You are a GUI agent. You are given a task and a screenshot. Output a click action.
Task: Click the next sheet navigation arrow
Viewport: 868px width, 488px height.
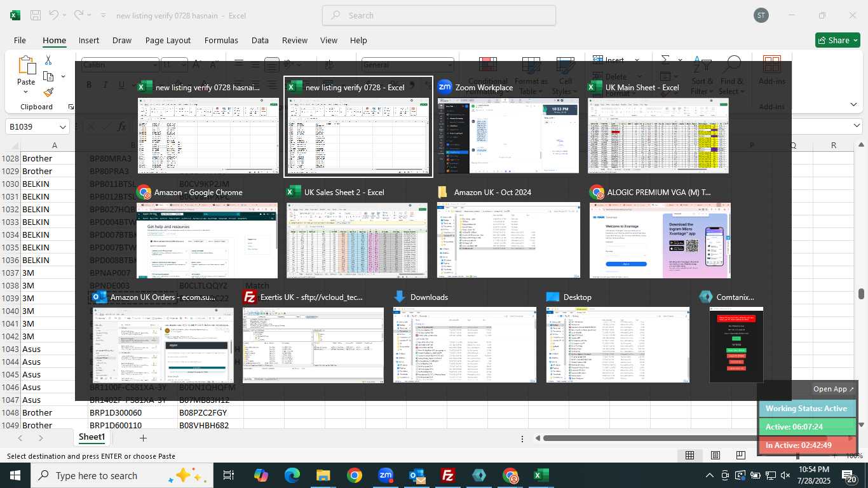click(x=41, y=438)
